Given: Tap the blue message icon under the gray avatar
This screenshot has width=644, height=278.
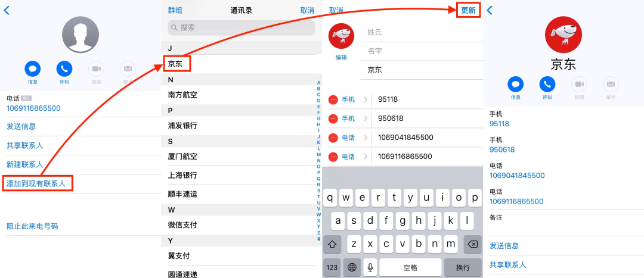Looking at the screenshot, I should coord(32,68).
